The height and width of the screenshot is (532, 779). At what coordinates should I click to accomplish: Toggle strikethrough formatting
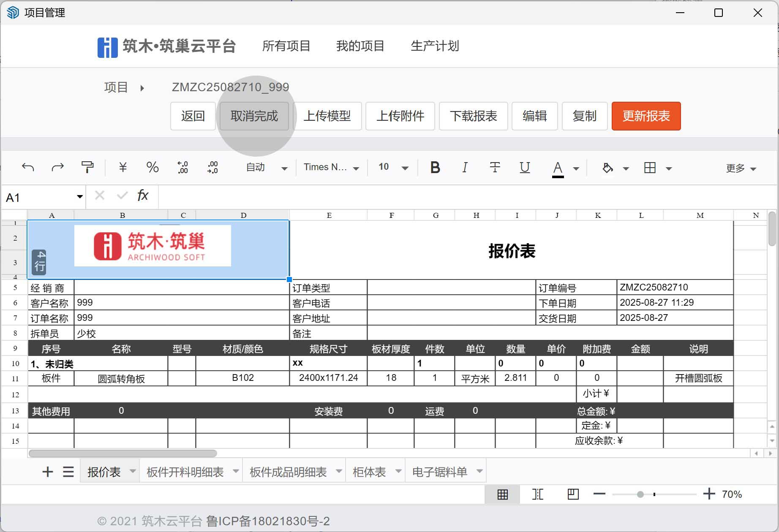coord(495,168)
